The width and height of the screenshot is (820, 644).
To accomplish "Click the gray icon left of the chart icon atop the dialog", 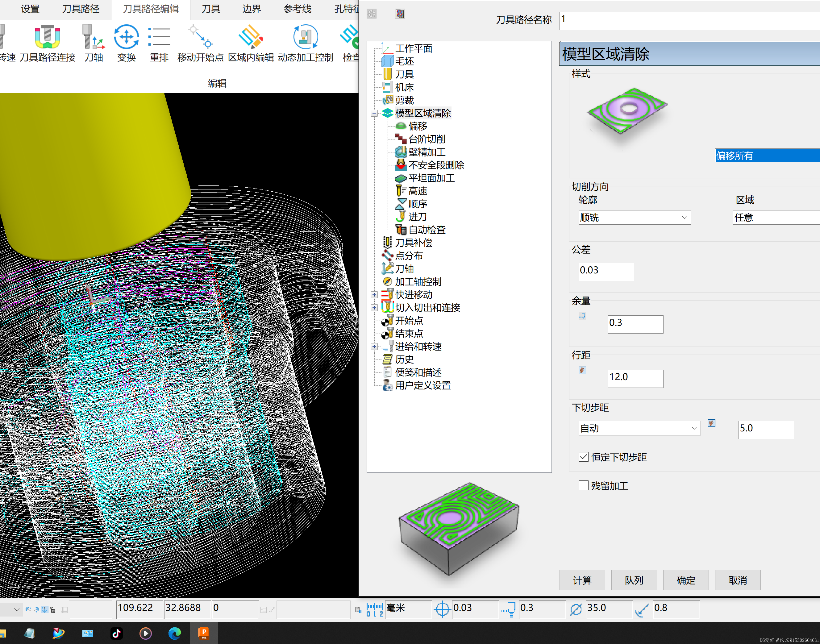I will coord(371,14).
